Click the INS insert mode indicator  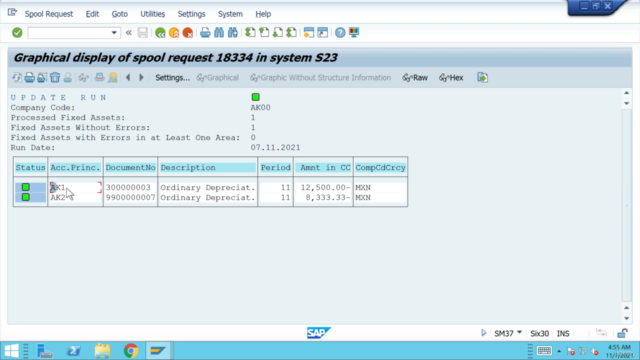tap(563, 333)
